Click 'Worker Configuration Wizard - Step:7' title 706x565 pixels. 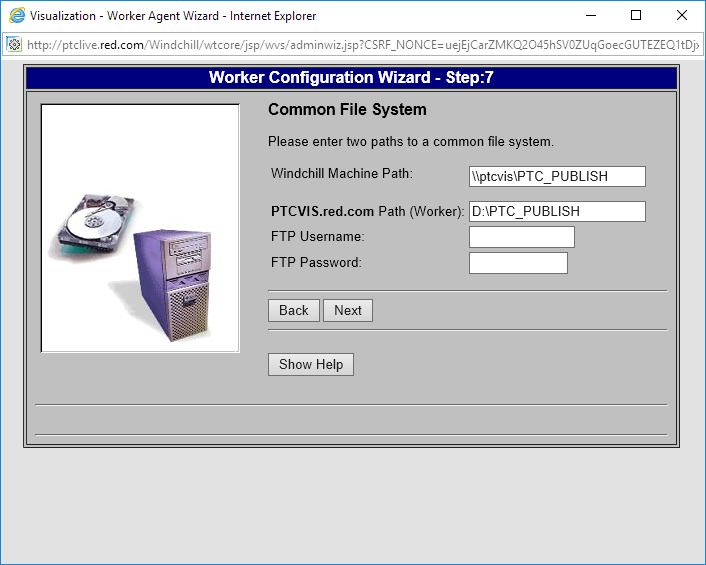(351, 77)
